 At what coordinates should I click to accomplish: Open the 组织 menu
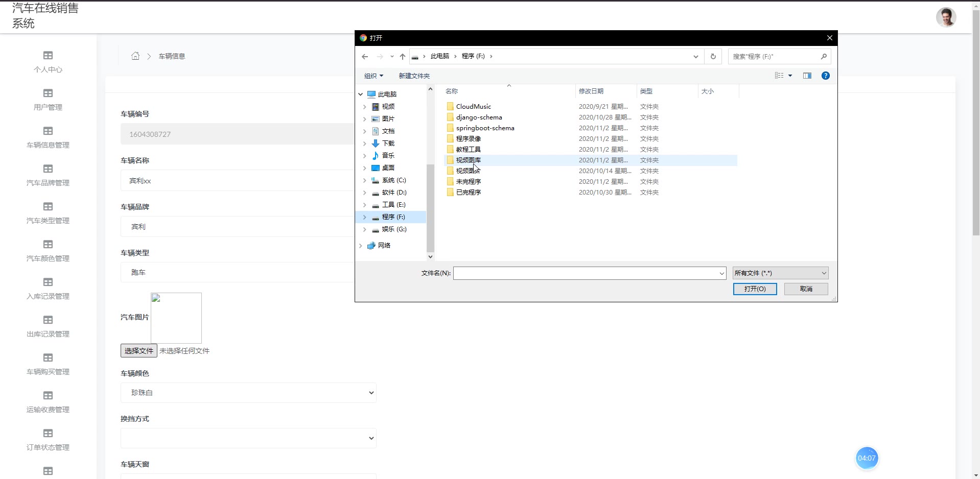pos(374,76)
